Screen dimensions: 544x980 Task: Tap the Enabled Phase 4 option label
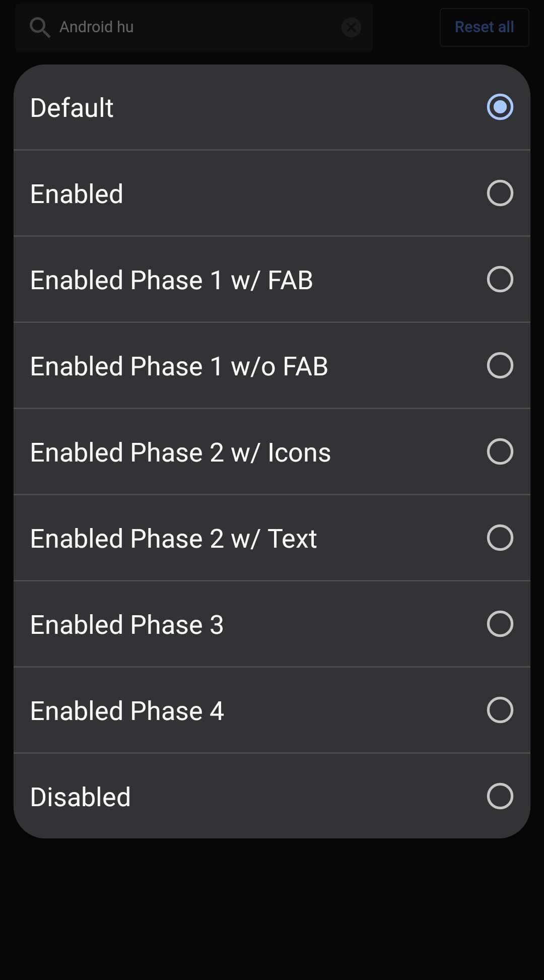point(126,711)
